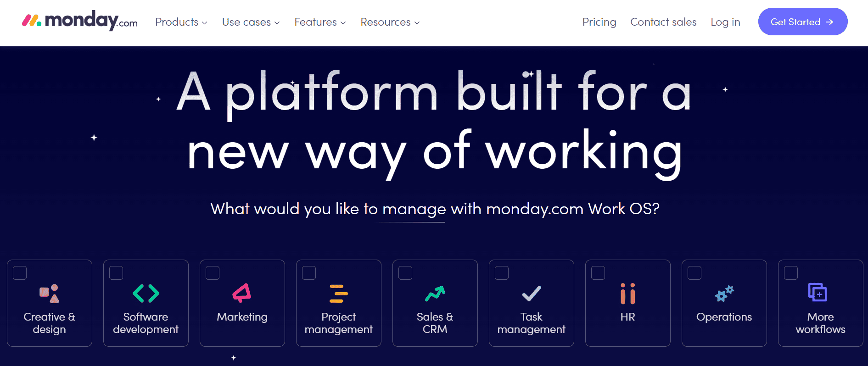This screenshot has height=366, width=868.
Task: Expand the Products chevron
Action: [x=205, y=23]
